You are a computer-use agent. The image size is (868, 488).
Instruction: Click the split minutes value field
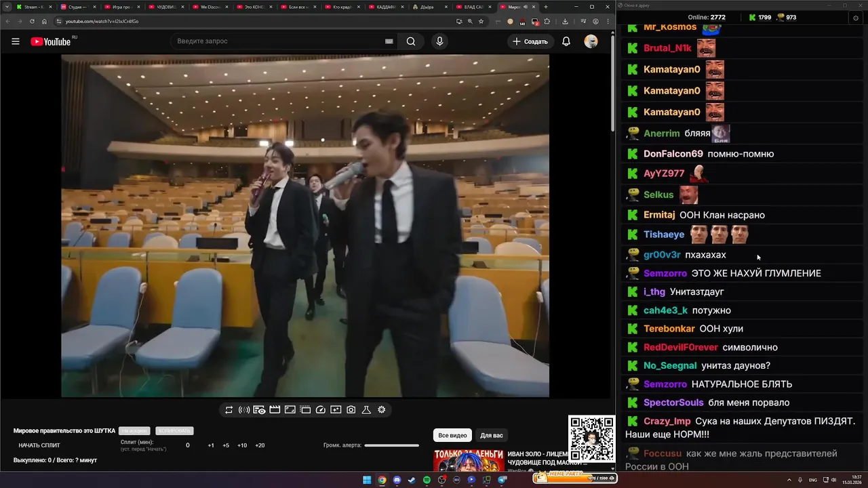188,445
